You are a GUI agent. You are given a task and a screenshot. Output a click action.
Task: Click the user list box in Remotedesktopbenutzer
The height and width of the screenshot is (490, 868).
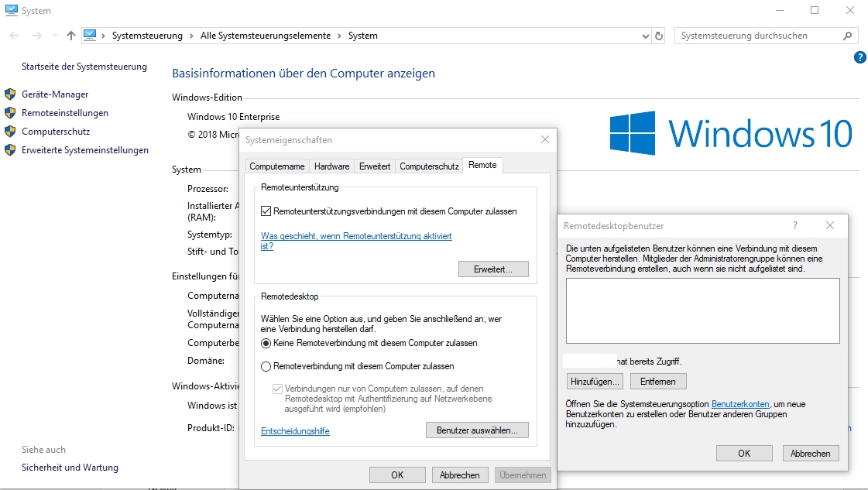(x=702, y=310)
